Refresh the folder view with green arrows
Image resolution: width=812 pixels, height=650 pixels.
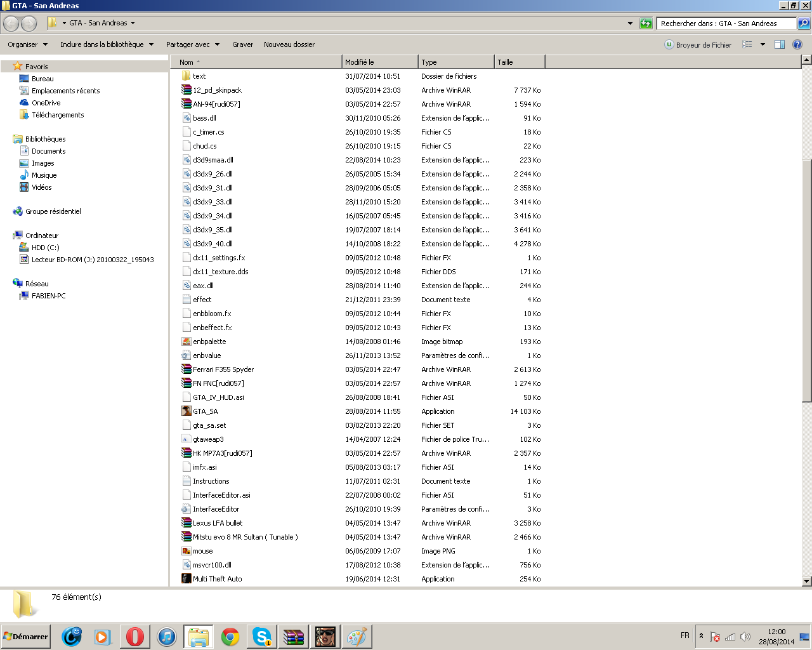pos(646,23)
